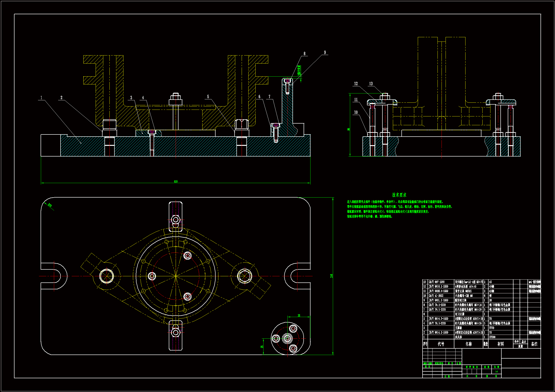
Task: Select the 35 dimension above round block
Action: 299,315
